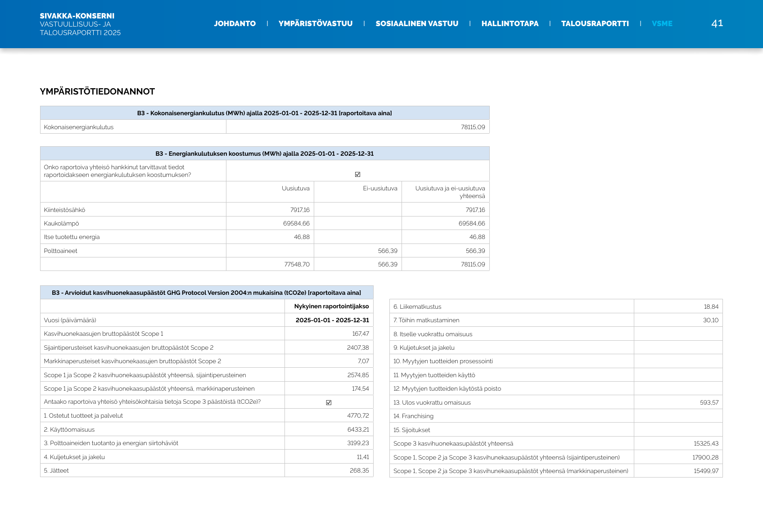The height and width of the screenshot is (532, 763).
Task: Click the value 593,57
Action: [709, 402]
